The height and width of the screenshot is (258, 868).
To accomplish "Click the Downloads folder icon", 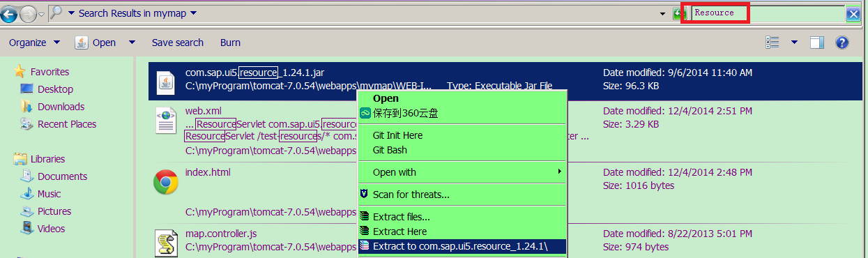I will tap(27, 106).
